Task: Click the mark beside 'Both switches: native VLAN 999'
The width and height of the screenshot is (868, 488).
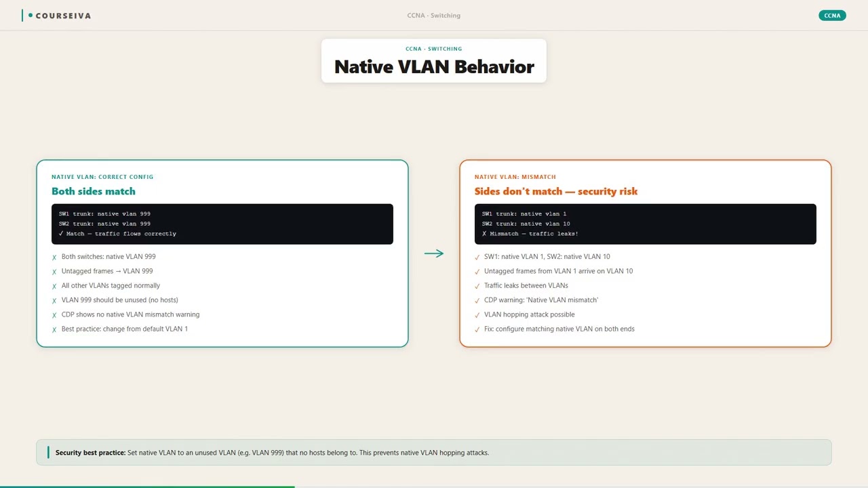Action: pyautogui.click(x=54, y=258)
